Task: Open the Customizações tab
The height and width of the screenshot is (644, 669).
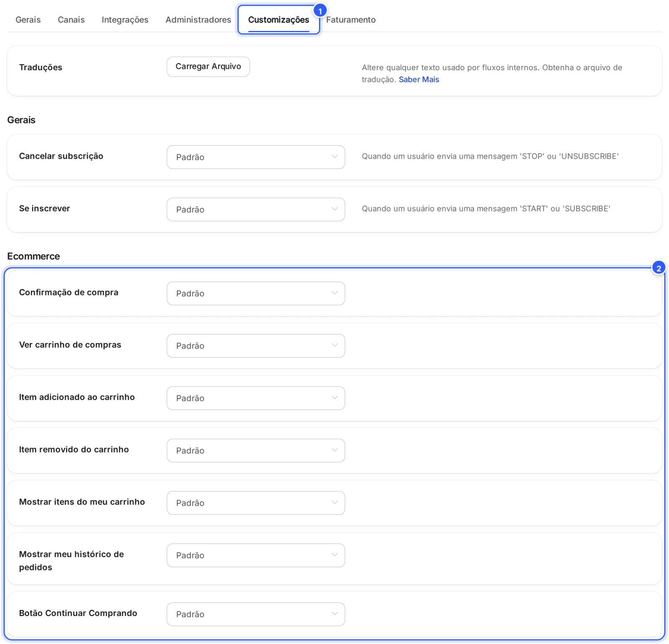Action: coord(278,20)
